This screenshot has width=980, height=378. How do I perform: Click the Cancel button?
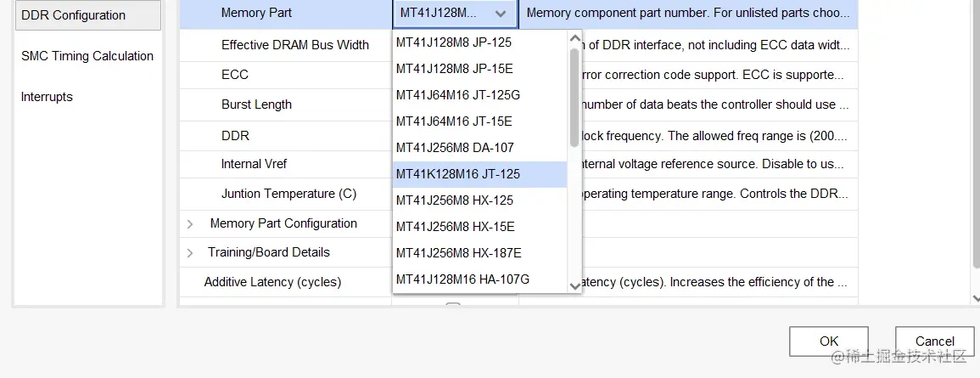[934, 341]
